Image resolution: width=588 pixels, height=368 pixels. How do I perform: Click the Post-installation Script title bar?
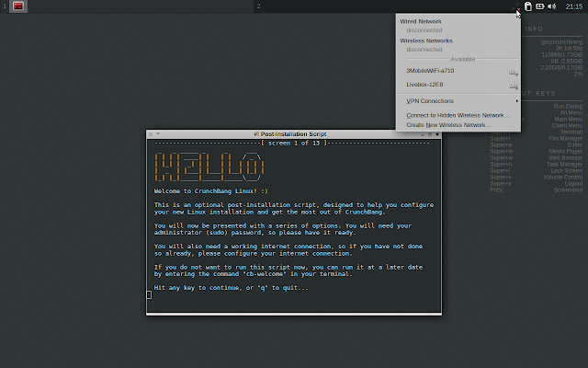click(x=294, y=134)
